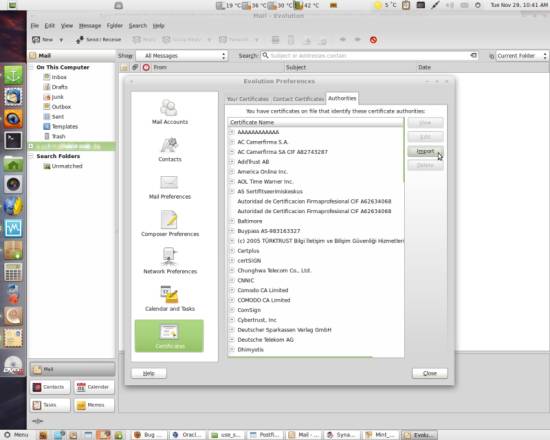This screenshot has height=440, width=550.
Task: Open the Outbox folder
Action: 61,107
